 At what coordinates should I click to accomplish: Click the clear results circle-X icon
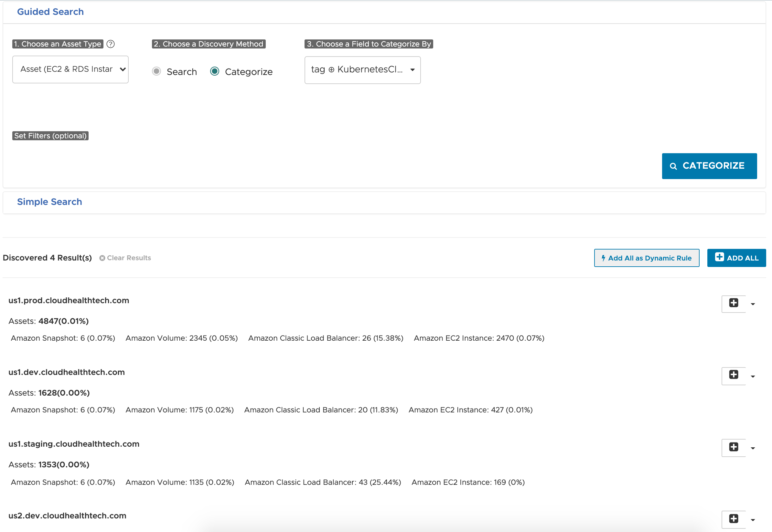pyautogui.click(x=102, y=258)
